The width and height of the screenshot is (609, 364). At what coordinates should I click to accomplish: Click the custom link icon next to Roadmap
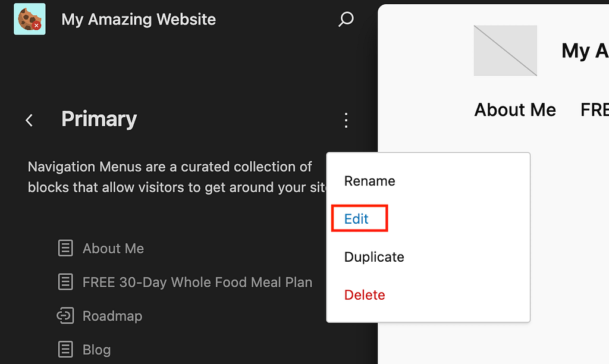tap(65, 316)
